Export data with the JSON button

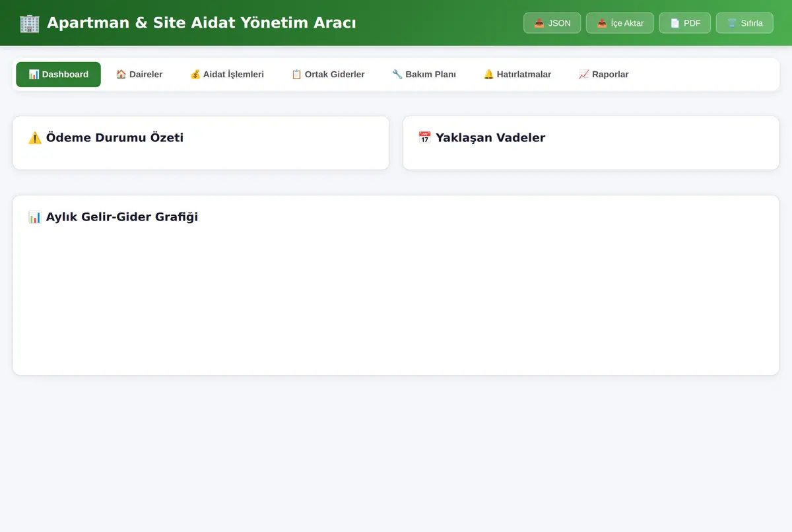[552, 23]
